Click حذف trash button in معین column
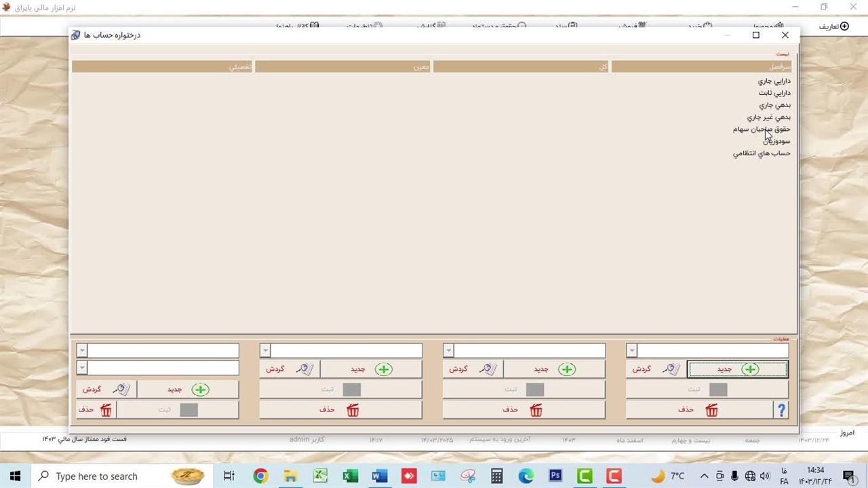 click(x=340, y=410)
